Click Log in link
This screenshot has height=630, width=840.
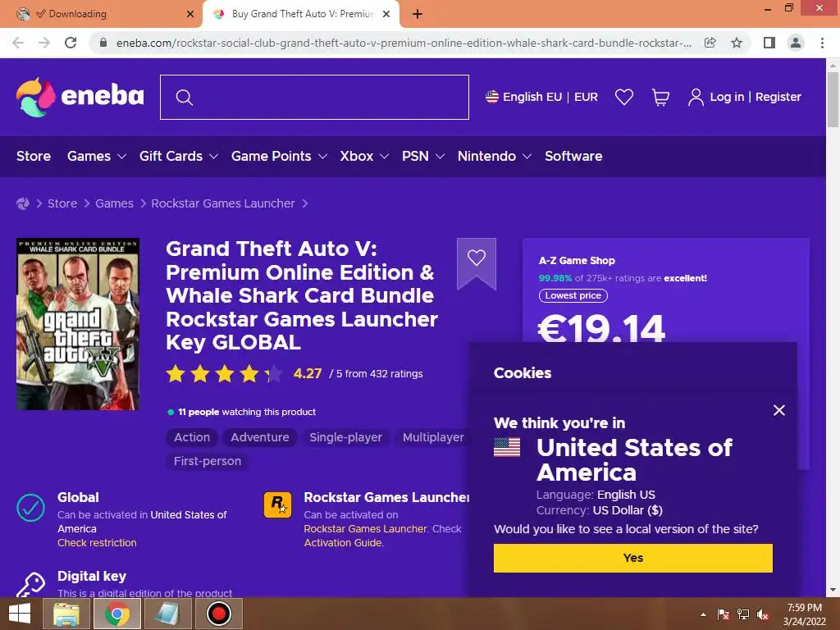tap(727, 97)
